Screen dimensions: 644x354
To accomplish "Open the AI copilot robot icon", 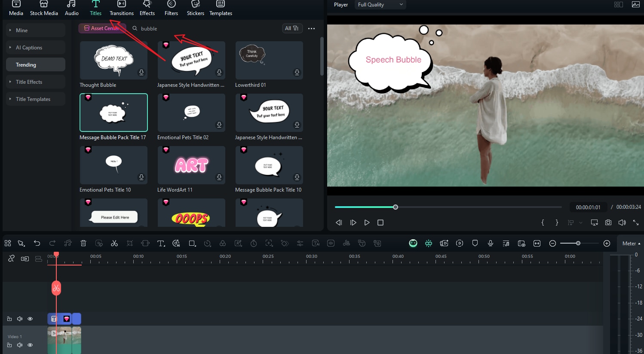I will tap(413, 243).
